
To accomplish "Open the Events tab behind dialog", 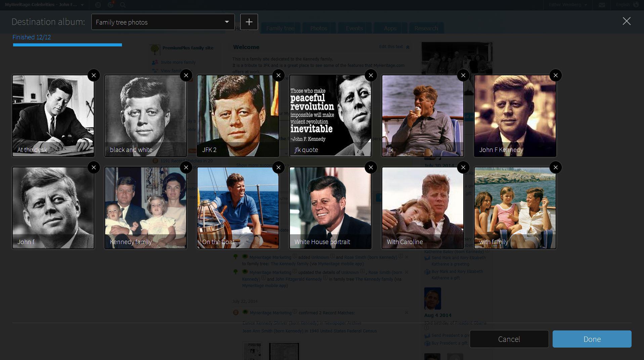I will click(354, 28).
